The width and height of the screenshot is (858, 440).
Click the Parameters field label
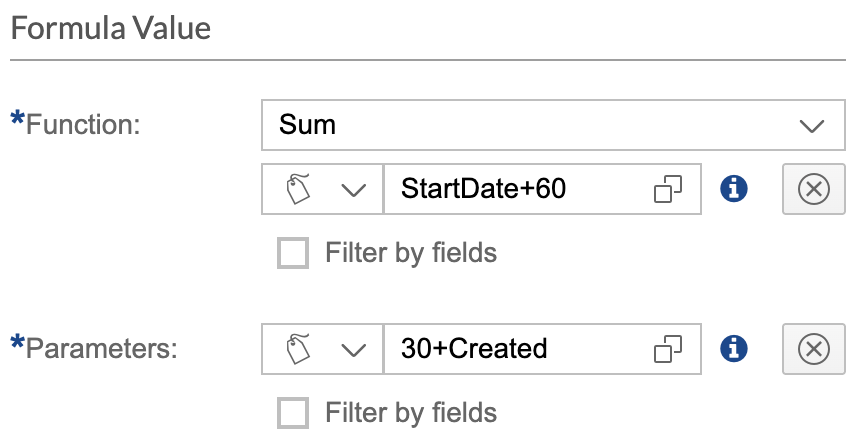tap(100, 348)
